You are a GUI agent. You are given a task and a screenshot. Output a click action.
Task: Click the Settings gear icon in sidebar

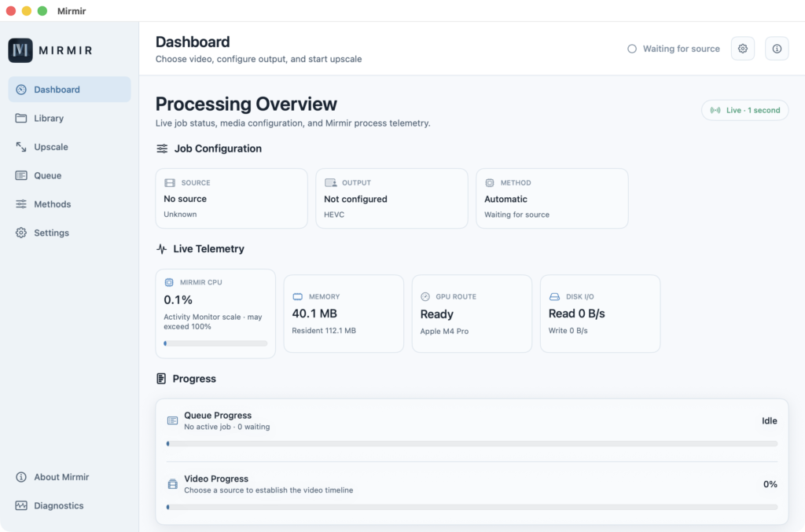coord(21,233)
